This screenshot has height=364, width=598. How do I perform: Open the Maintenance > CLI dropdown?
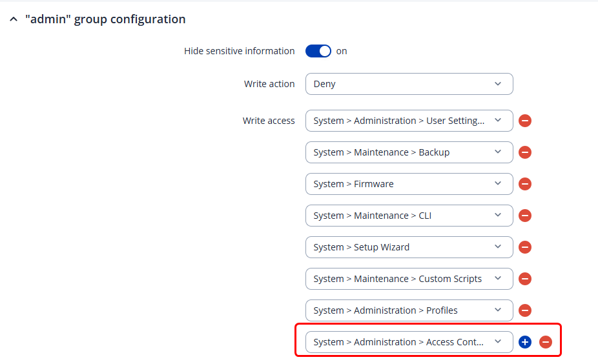pos(409,216)
